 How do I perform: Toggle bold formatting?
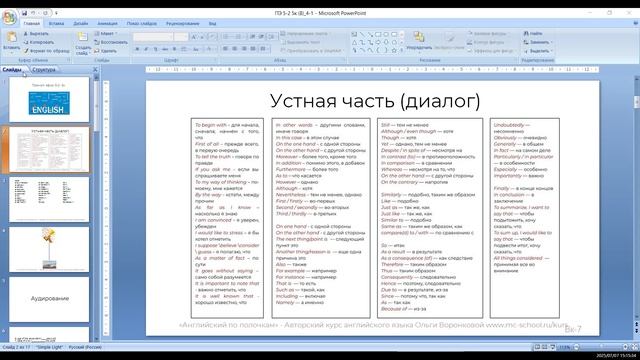click(x=137, y=49)
